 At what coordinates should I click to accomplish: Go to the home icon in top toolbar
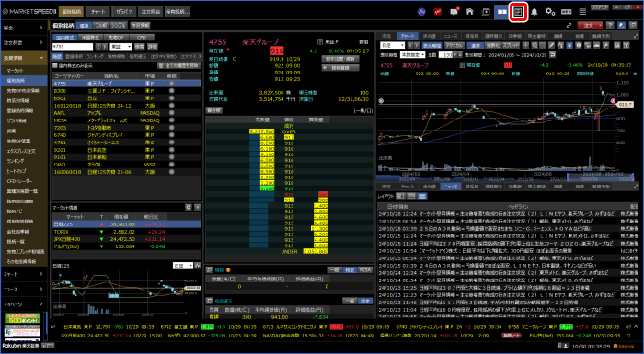coord(469,12)
